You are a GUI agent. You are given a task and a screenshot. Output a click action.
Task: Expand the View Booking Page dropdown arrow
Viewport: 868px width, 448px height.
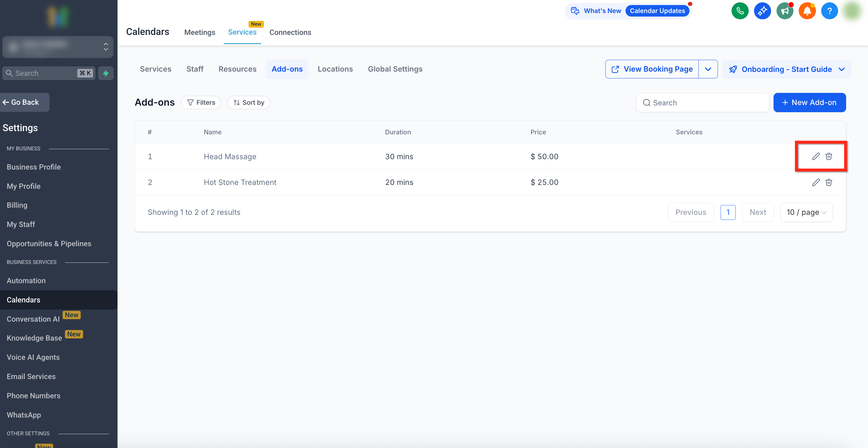(708, 69)
